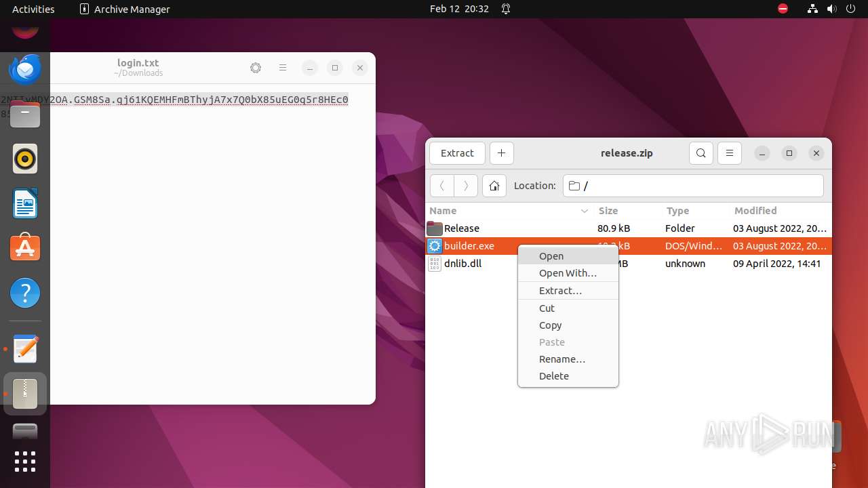Open the Archive Manager hamburger menu
This screenshot has width=868, height=488.
coord(730,153)
